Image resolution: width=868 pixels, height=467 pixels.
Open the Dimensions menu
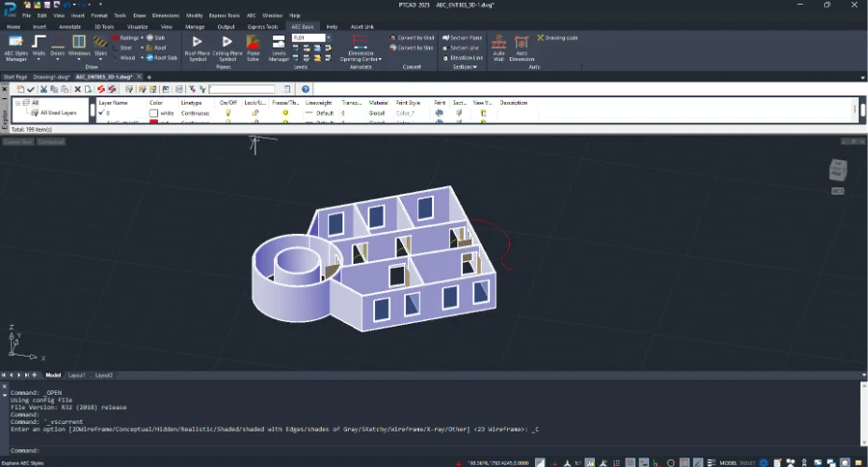[x=166, y=16]
